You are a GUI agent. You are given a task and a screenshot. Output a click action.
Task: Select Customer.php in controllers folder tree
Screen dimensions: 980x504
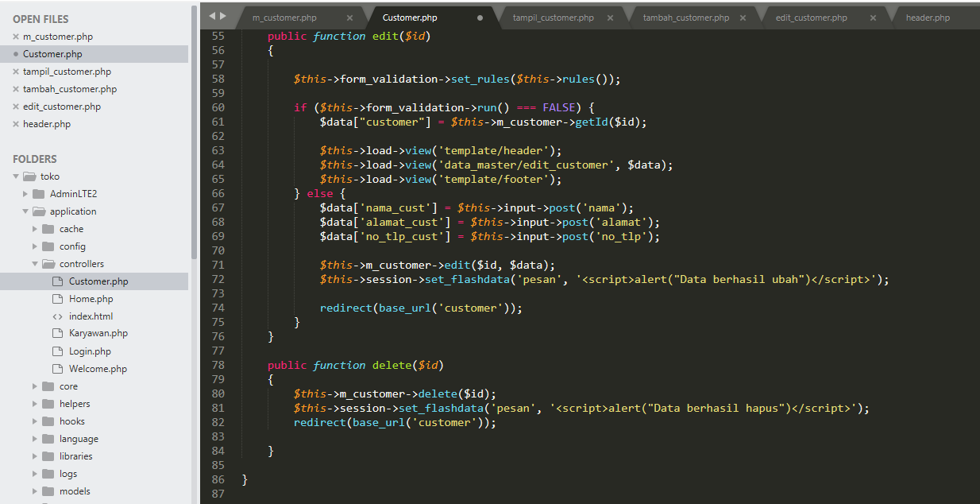[98, 281]
